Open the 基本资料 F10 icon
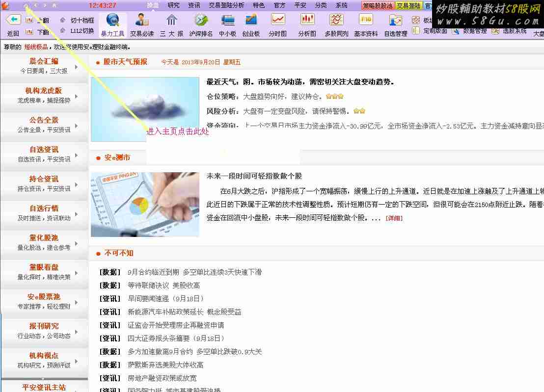Screen dimensions: 544x392 point(366,20)
